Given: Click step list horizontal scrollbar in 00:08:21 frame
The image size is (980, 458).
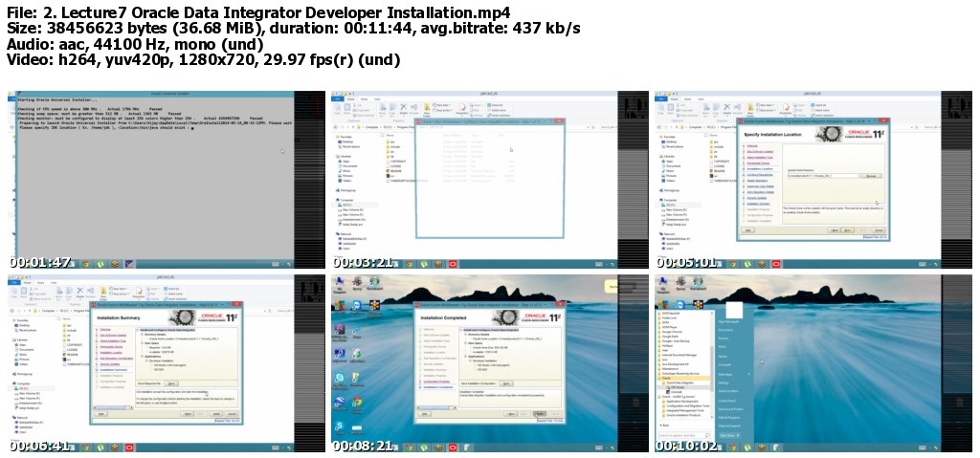Looking at the screenshot, I should (x=436, y=408).
